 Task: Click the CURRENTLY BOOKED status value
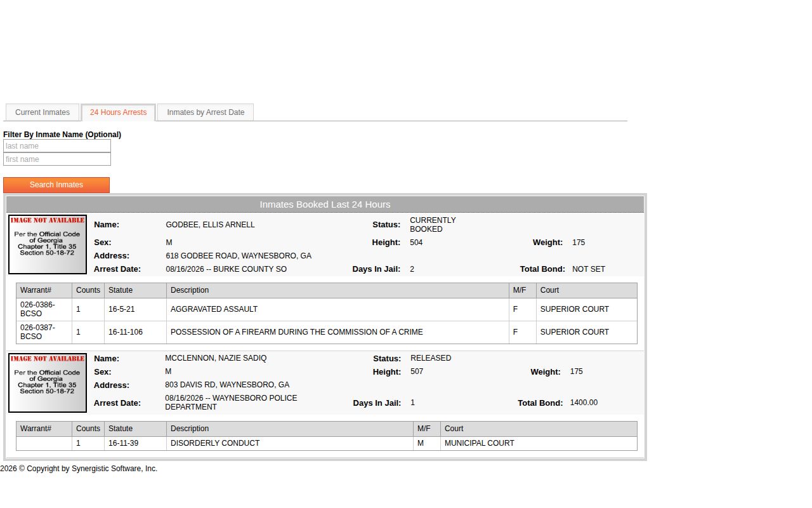click(433, 225)
